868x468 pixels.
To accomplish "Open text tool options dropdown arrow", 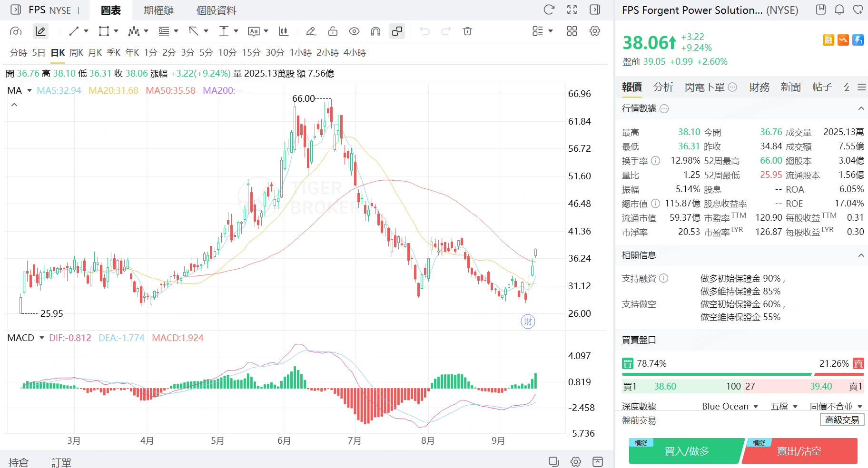I will pos(266,31).
